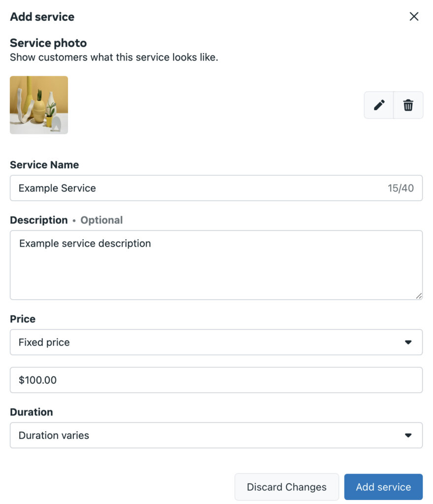Click the chevron on the Duration selector
The height and width of the screenshot is (504, 433).
(408, 435)
